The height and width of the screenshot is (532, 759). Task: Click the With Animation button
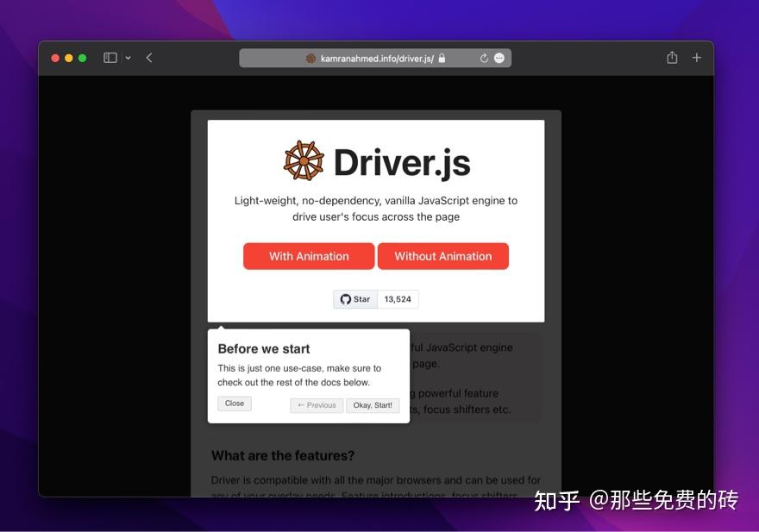pyautogui.click(x=308, y=256)
